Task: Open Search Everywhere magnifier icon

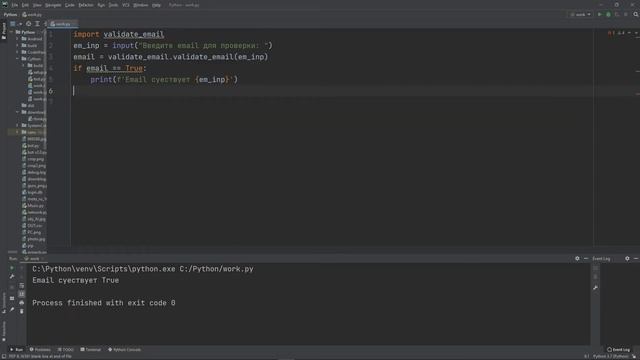Action: pyautogui.click(x=636, y=14)
